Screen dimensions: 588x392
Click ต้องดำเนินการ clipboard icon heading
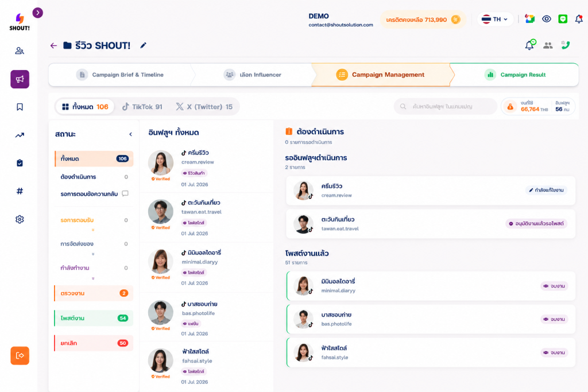click(x=289, y=131)
